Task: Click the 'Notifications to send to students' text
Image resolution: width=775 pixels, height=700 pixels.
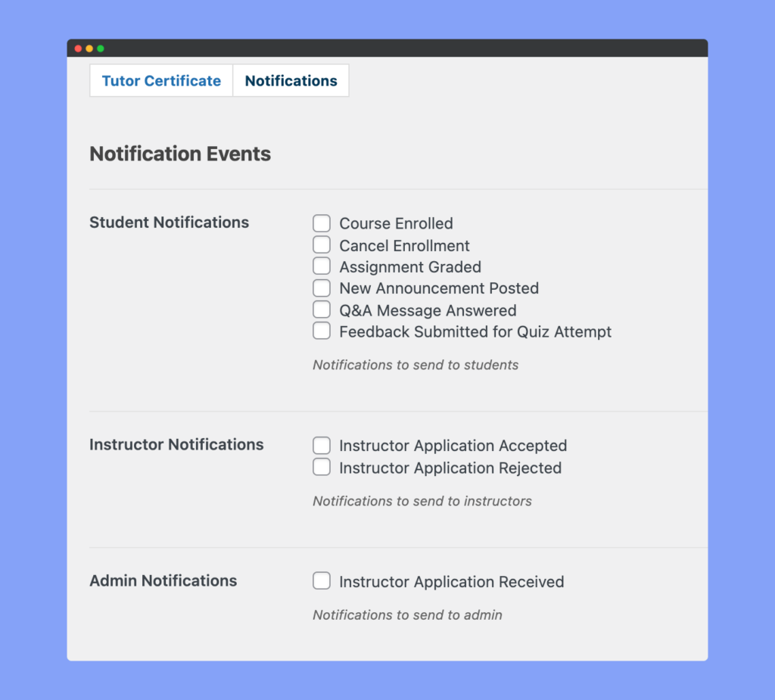Action: pyautogui.click(x=415, y=365)
